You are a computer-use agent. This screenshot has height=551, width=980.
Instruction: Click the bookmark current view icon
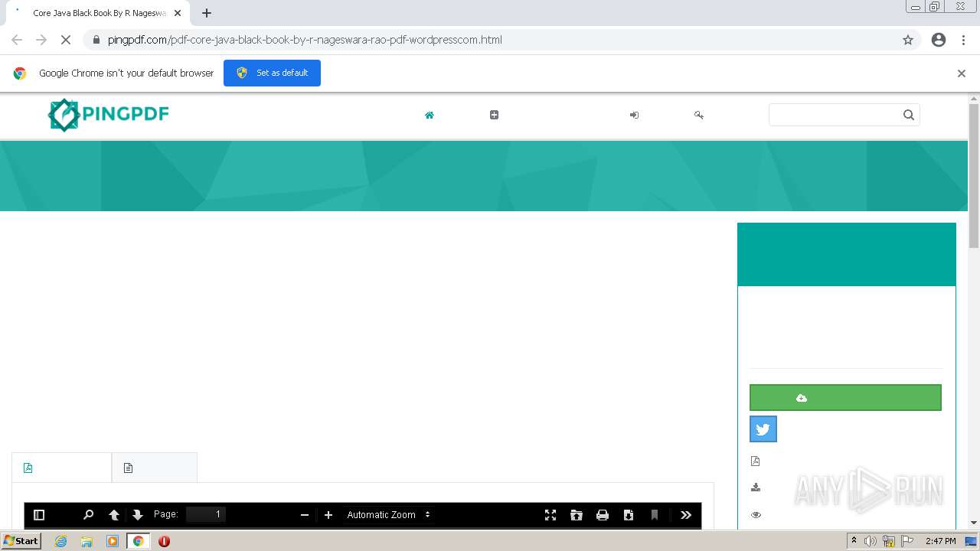click(655, 515)
